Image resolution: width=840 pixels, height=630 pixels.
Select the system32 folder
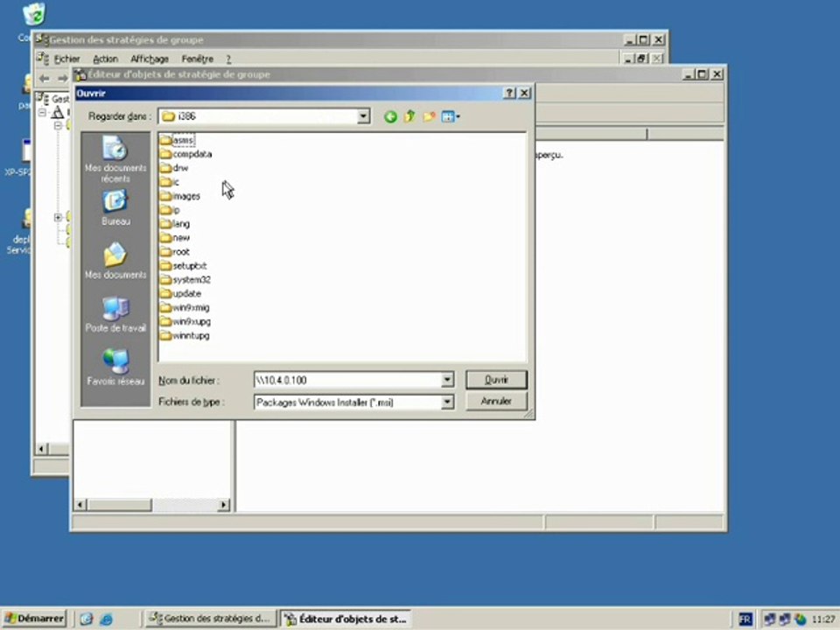click(185, 280)
